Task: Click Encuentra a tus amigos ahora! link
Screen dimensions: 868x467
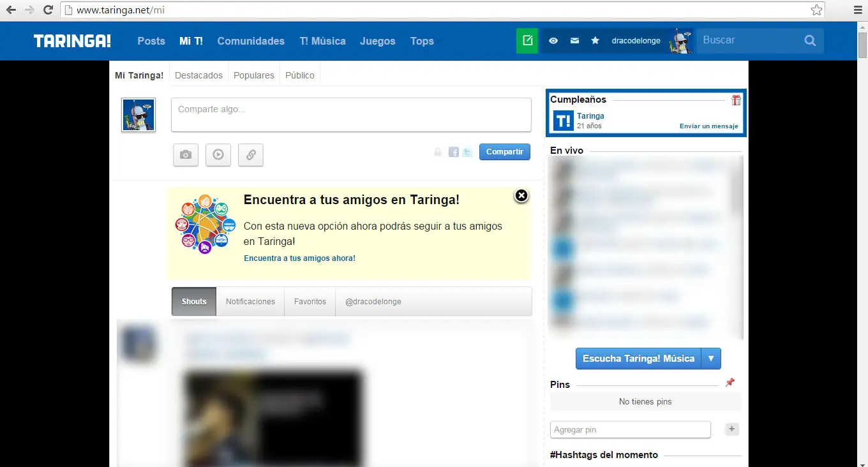Action: [x=299, y=258]
